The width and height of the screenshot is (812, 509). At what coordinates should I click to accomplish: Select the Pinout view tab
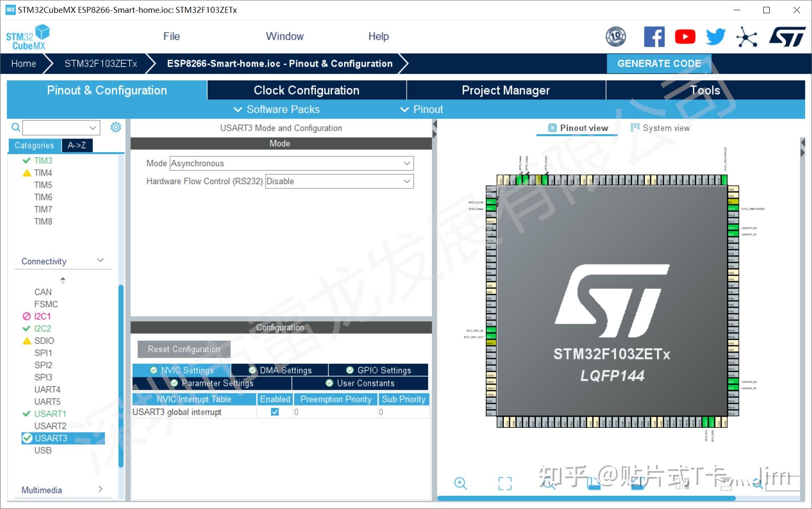tap(578, 128)
